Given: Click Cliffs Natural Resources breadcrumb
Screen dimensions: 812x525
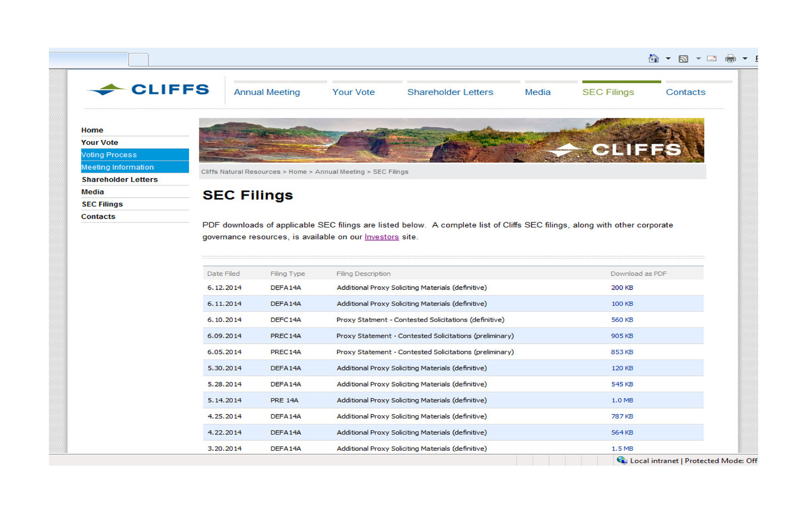Looking at the screenshot, I should click(x=240, y=172).
